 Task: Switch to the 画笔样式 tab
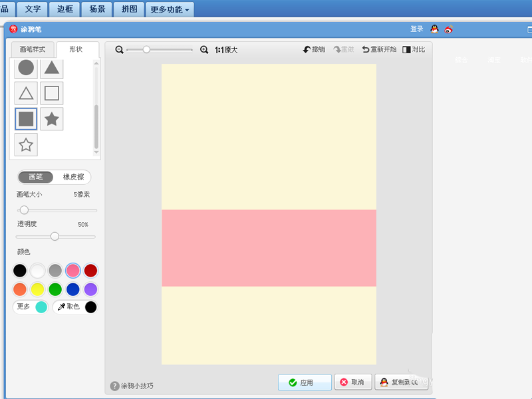[33, 50]
